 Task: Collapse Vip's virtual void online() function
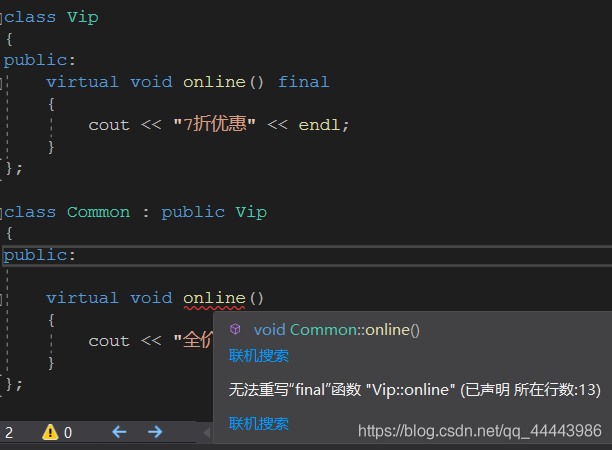coord(1,83)
